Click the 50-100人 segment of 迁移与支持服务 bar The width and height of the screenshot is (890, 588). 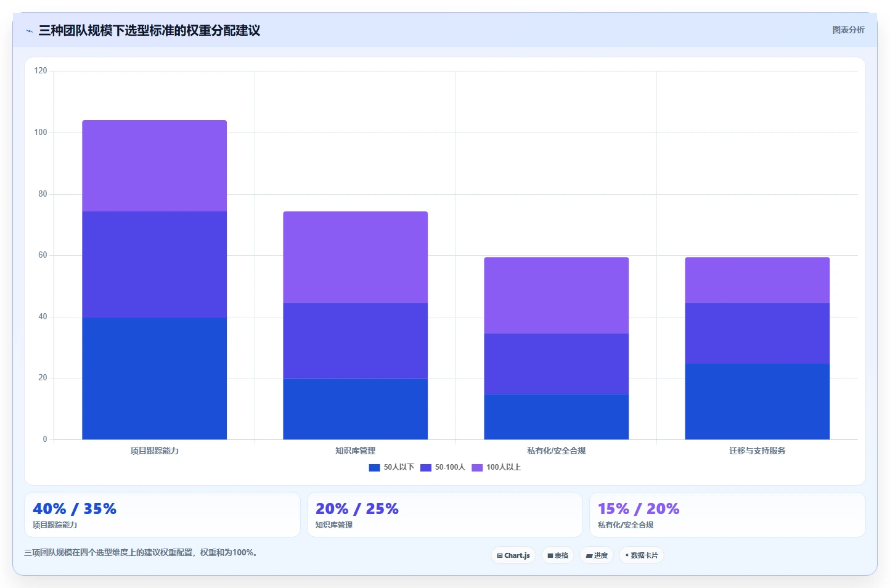coord(757,333)
